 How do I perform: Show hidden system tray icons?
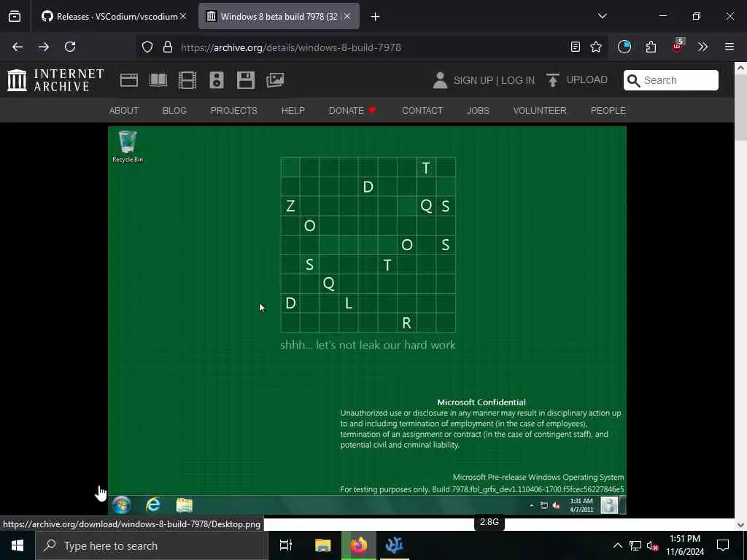617,545
